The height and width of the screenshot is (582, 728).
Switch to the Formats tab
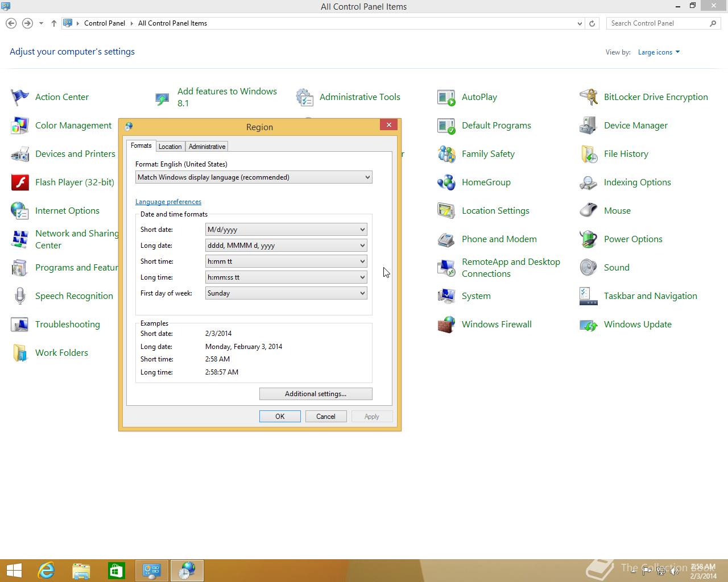[x=141, y=145]
